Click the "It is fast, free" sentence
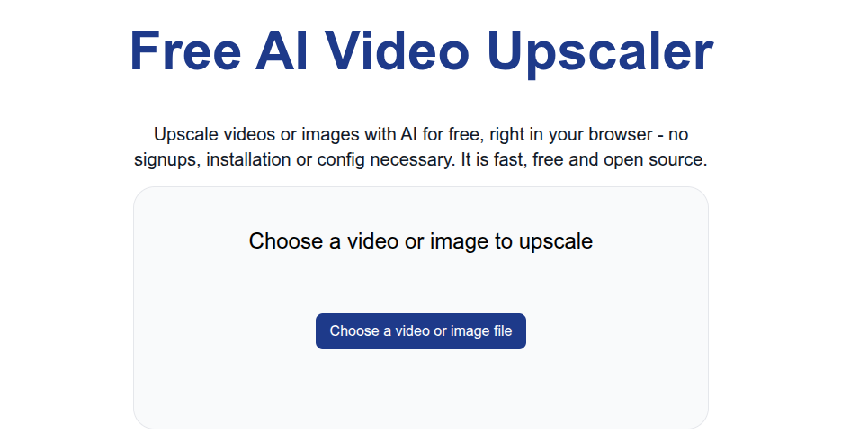Screen dimensions: 868x434 click(x=514, y=159)
